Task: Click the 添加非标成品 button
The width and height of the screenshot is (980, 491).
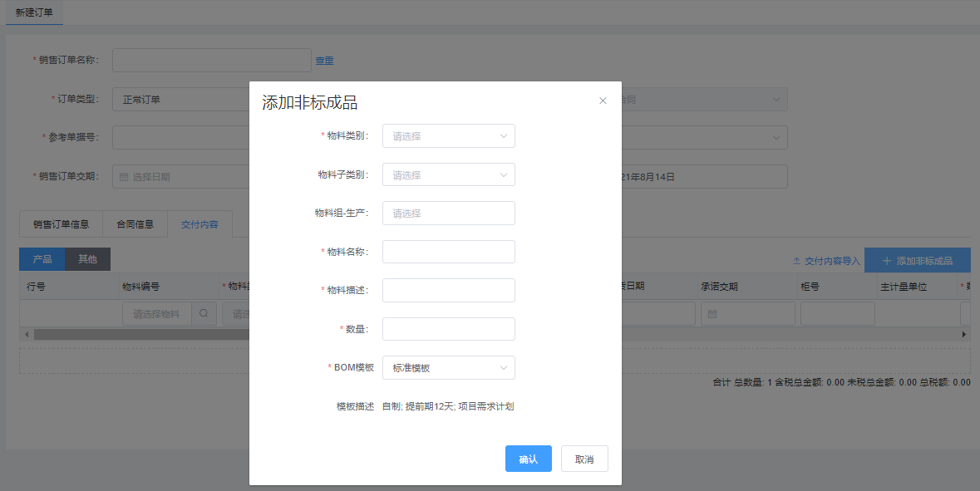Action: point(917,261)
